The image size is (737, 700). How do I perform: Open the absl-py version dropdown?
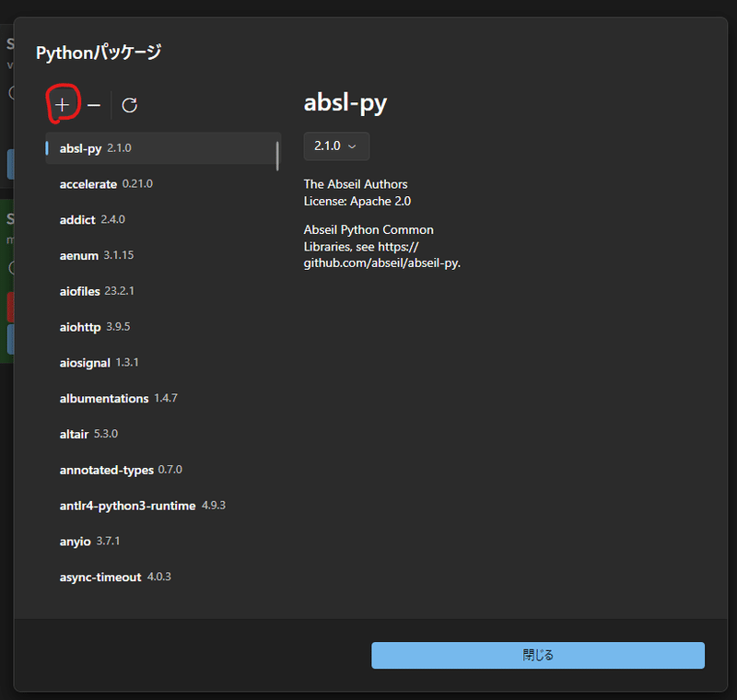pyautogui.click(x=335, y=146)
